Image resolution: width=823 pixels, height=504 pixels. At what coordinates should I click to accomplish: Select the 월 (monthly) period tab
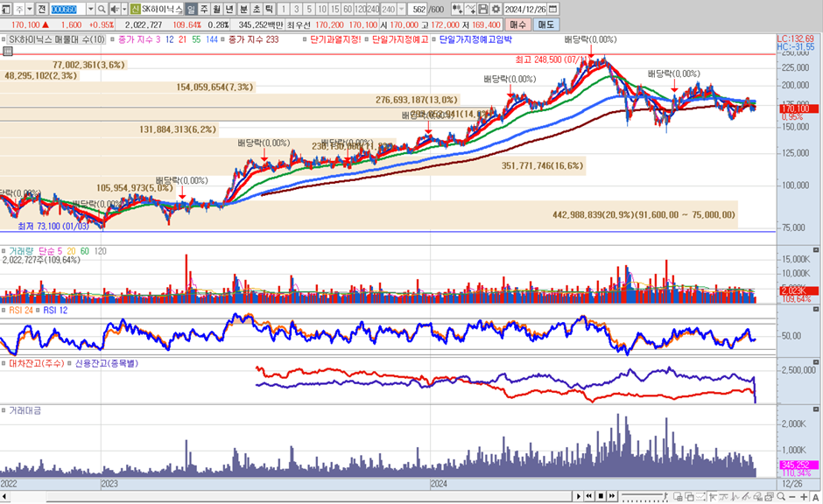217,9
